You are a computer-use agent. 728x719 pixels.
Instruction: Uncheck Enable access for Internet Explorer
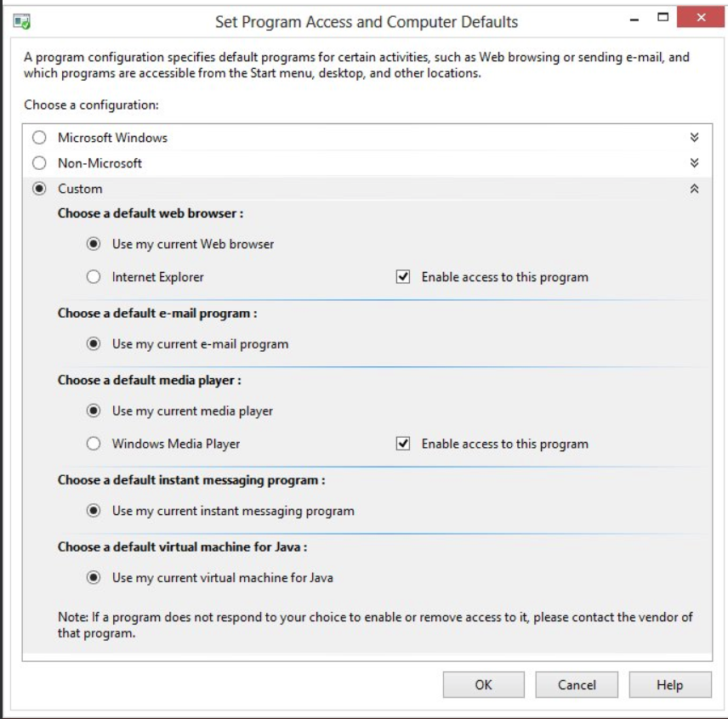(403, 277)
